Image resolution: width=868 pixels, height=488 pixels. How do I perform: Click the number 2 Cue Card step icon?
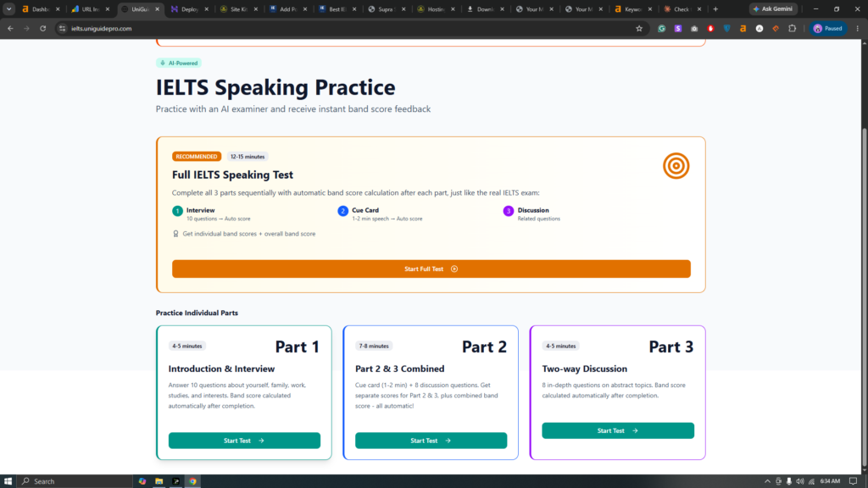tap(342, 211)
